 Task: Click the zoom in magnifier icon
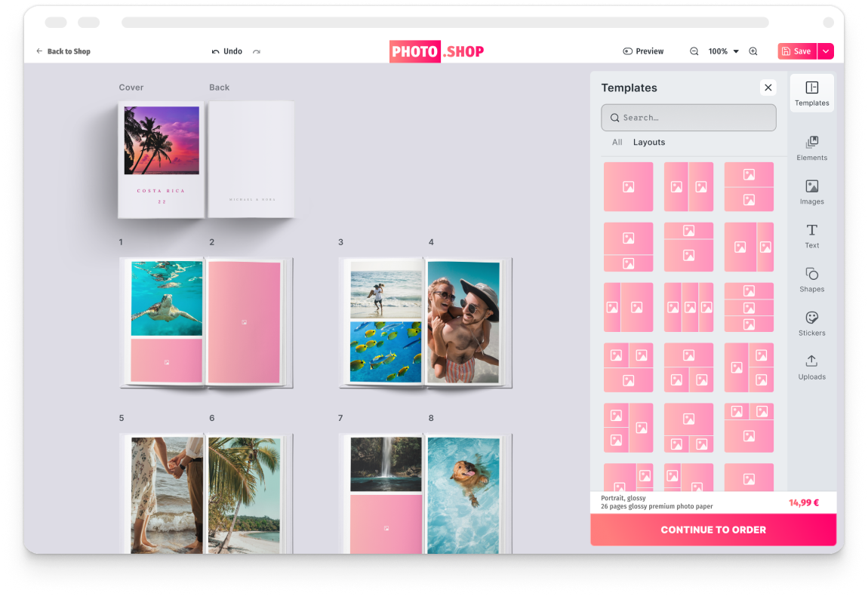click(753, 51)
